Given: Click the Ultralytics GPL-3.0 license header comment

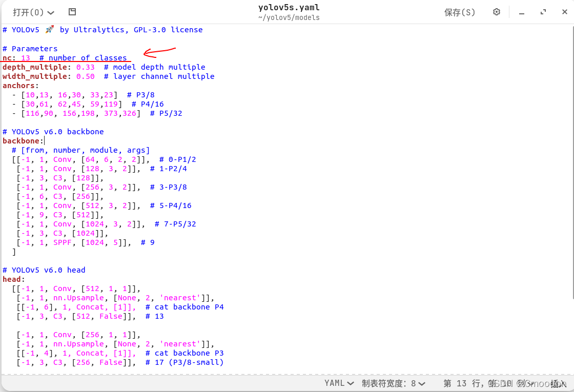Looking at the screenshot, I should coord(102,30).
